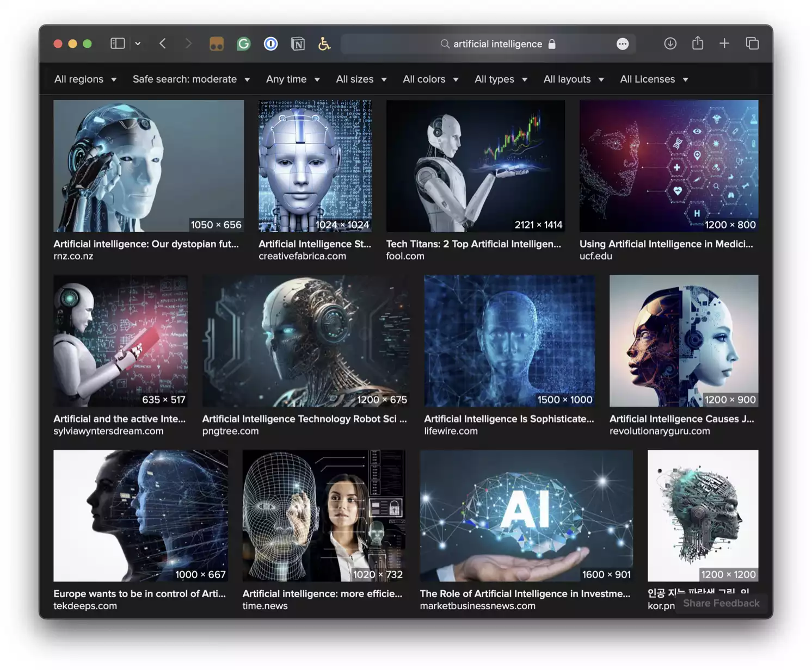Click the ellipsis button in address bar
This screenshot has width=812, height=670.
click(x=623, y=44)
